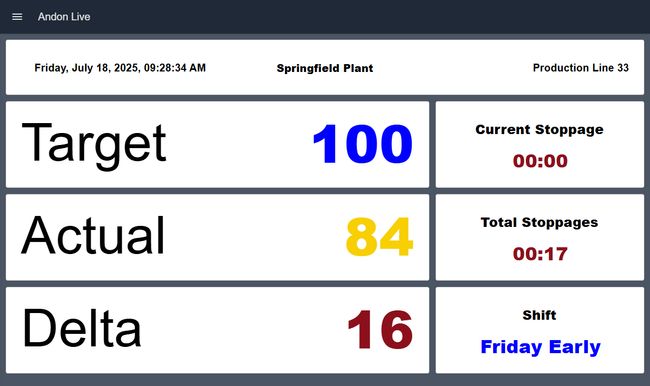650x386 pixels.
Task: Select the date and time display
Action: [x=120, y=68]
